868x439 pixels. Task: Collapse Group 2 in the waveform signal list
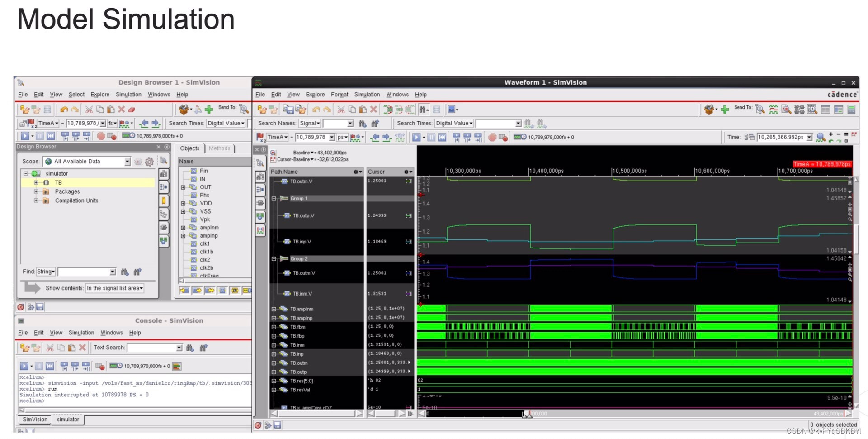(274, 259)
